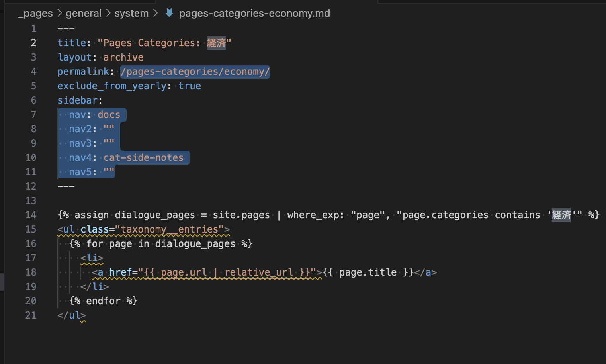Click the 'nav2' key
Viewport: 606px width, 364px height.
tap(80, 129)
